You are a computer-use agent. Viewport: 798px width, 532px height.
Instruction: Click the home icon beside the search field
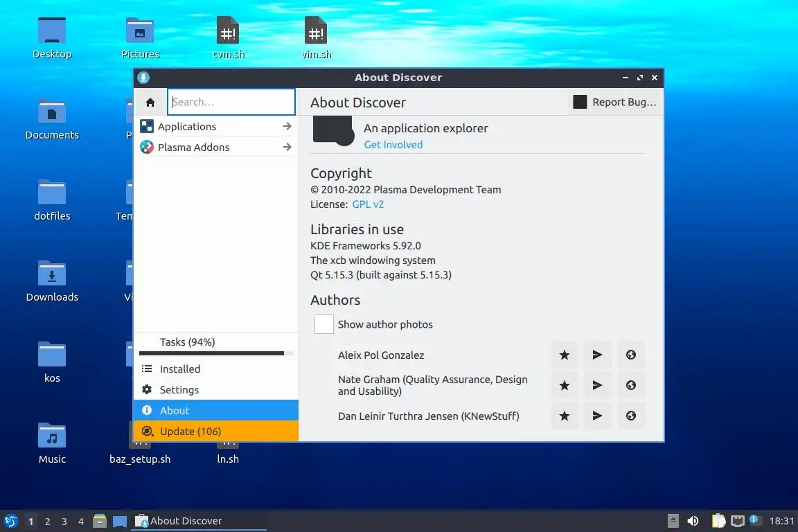(150, 103)
